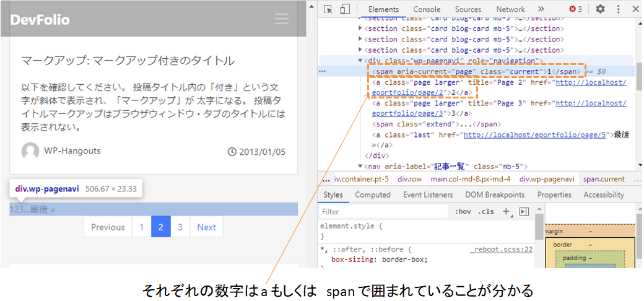Open the _reboot.scss:22 source link
This screenshot has height=301, width=644.
(502, 249)
